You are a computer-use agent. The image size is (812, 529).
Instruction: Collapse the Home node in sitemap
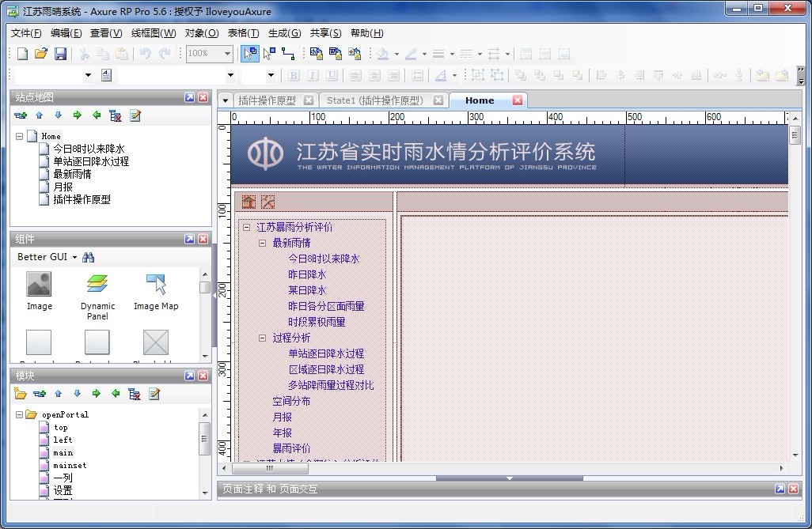click(19, 136)
